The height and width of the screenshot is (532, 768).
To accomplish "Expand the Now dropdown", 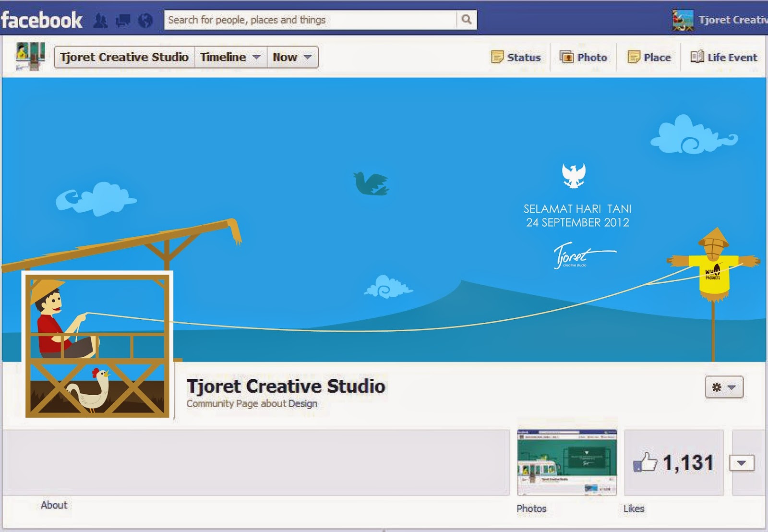I will (292, 57).
